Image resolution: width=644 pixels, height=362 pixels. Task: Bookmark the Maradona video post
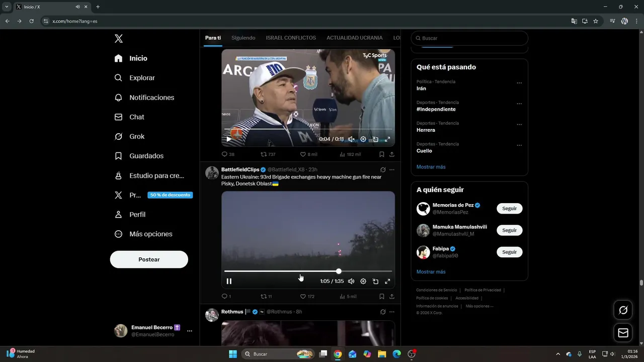point(382,154)
